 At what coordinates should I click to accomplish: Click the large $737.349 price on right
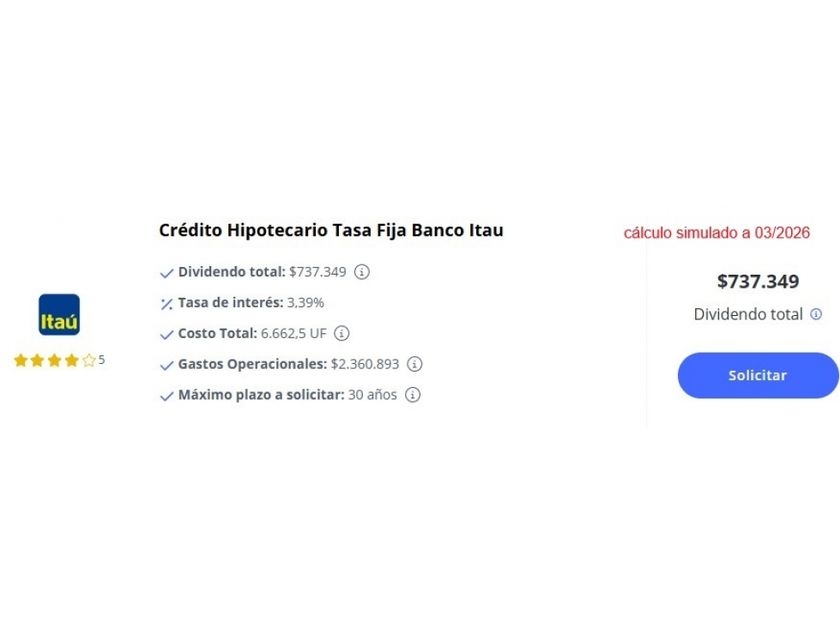758,281
